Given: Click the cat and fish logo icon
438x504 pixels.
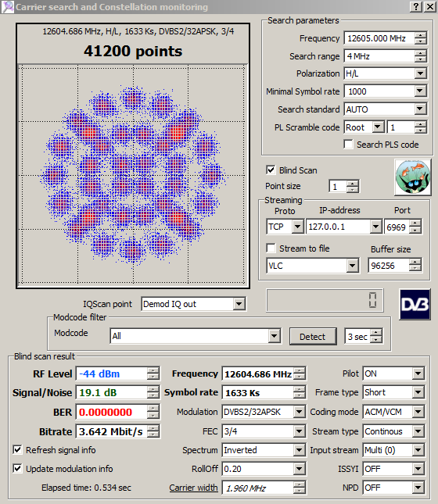Looking at the screenshot, I should coord(413,177).
